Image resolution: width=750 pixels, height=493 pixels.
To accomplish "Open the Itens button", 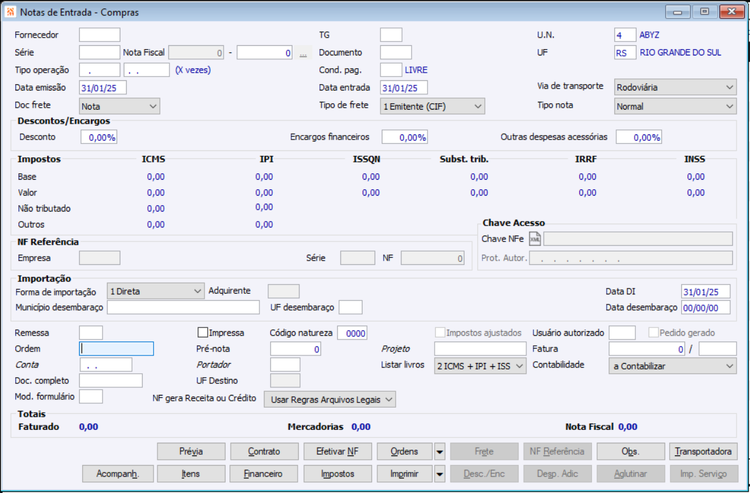I will tap(191, 474).
